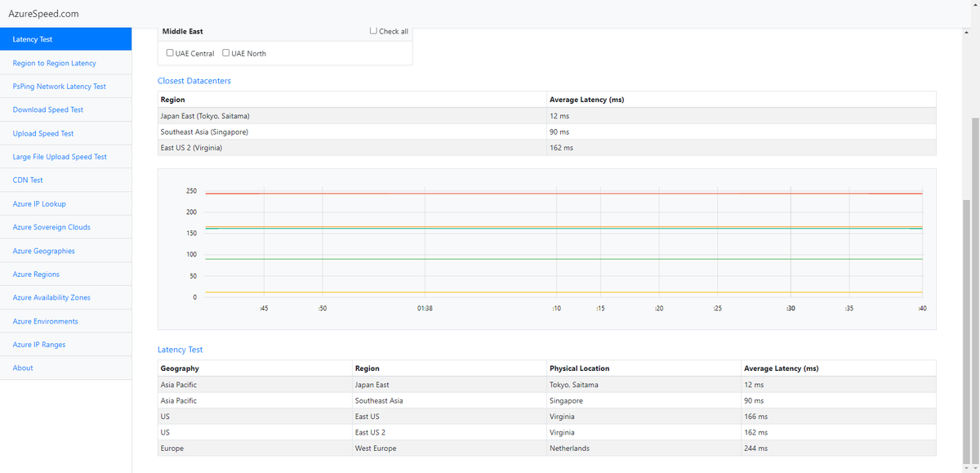This screenshot has width=980, height=473.
Task: Click the East US 2 region cell
Action: pos(449,432)
